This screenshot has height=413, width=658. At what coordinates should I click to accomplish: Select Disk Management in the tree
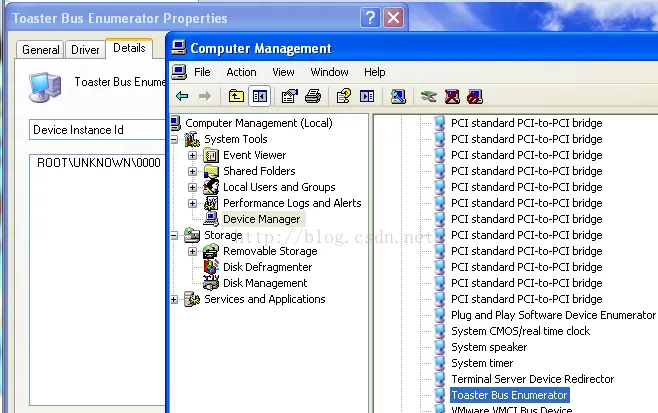point(265,283)
